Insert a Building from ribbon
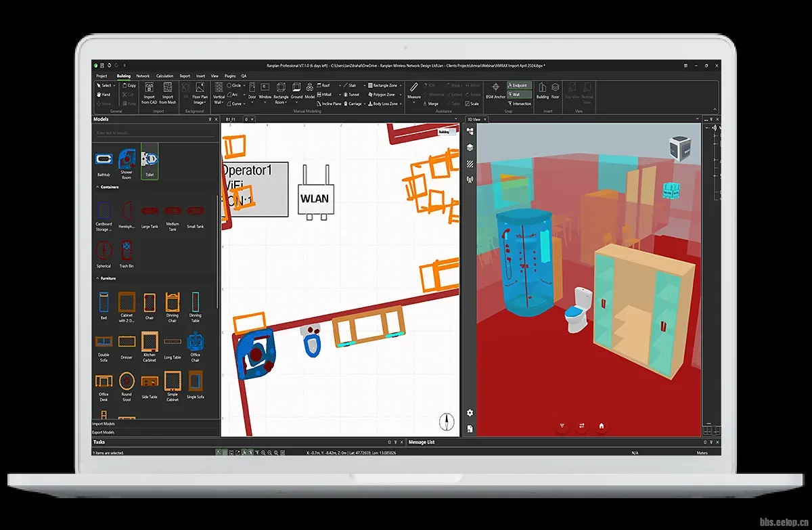Viewport: 812px width, 530px height. click(543, 91)
